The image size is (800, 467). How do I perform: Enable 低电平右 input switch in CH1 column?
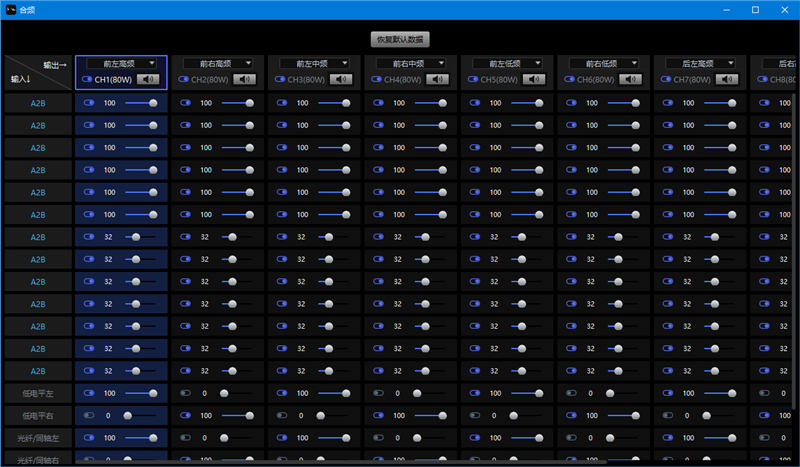(x=89, y=415)
